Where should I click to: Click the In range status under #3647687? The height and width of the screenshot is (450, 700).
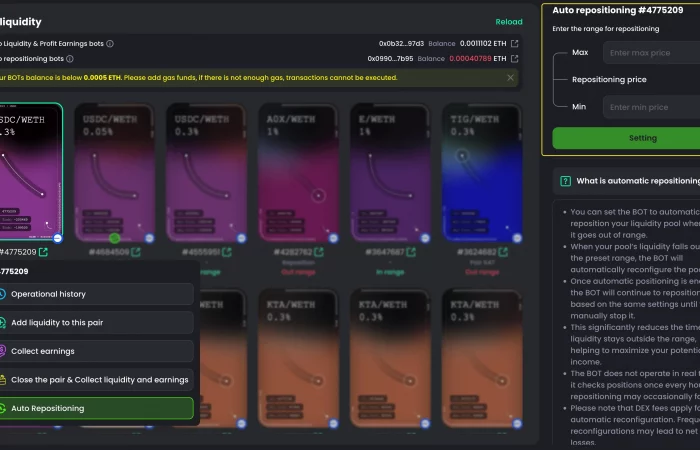coord(390,272)
